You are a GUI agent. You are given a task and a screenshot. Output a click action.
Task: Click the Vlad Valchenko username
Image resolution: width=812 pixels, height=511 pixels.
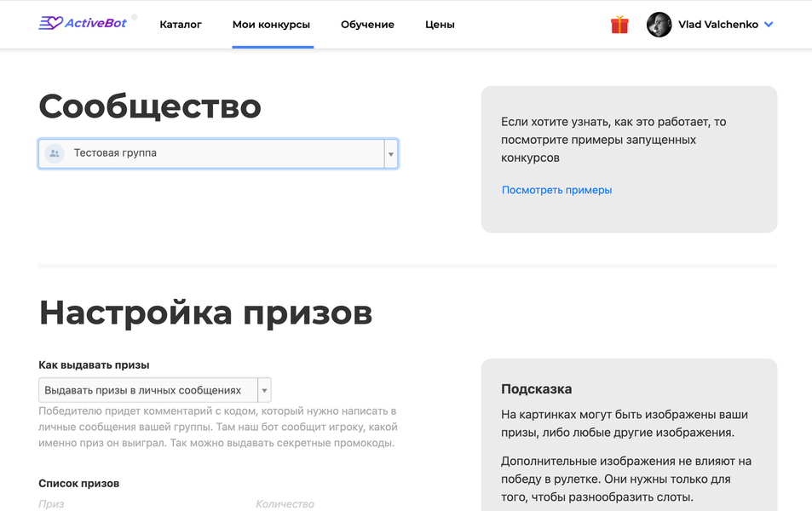click(717, 25)
